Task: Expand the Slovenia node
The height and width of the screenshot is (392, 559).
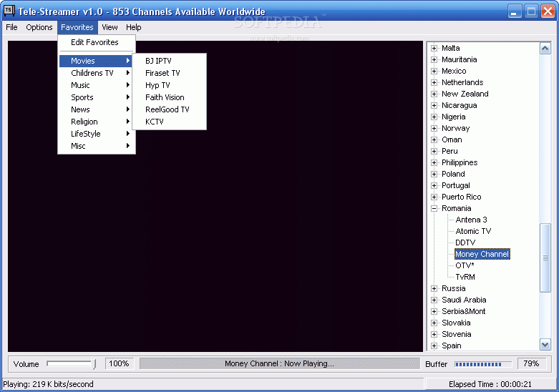Action: click(434, 334)
